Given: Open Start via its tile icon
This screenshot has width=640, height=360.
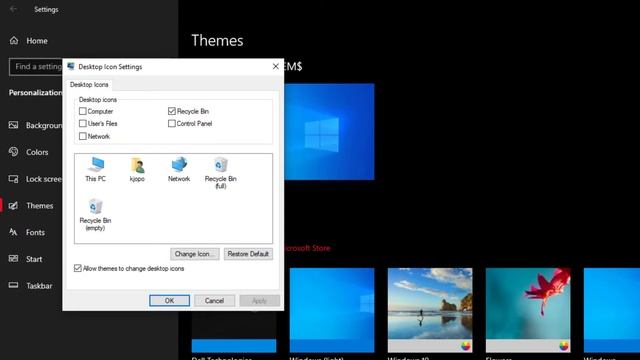Looking at the screenshot, I should [13, 259].
